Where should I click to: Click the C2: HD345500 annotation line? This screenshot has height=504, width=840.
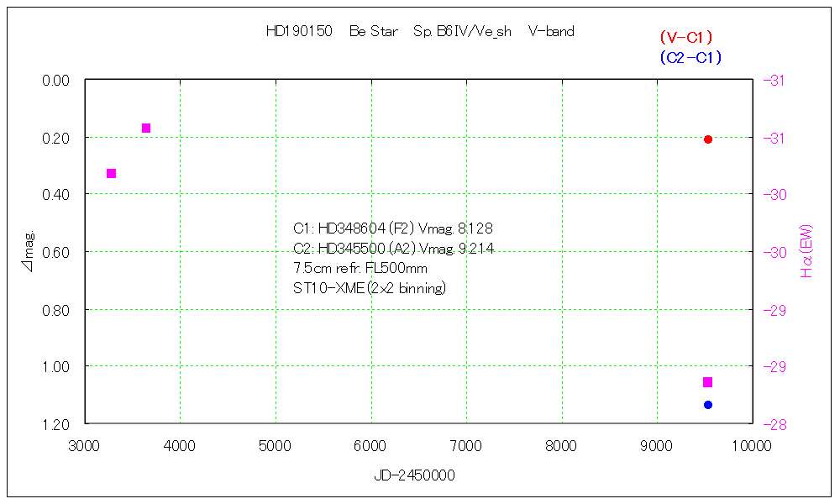392,249
